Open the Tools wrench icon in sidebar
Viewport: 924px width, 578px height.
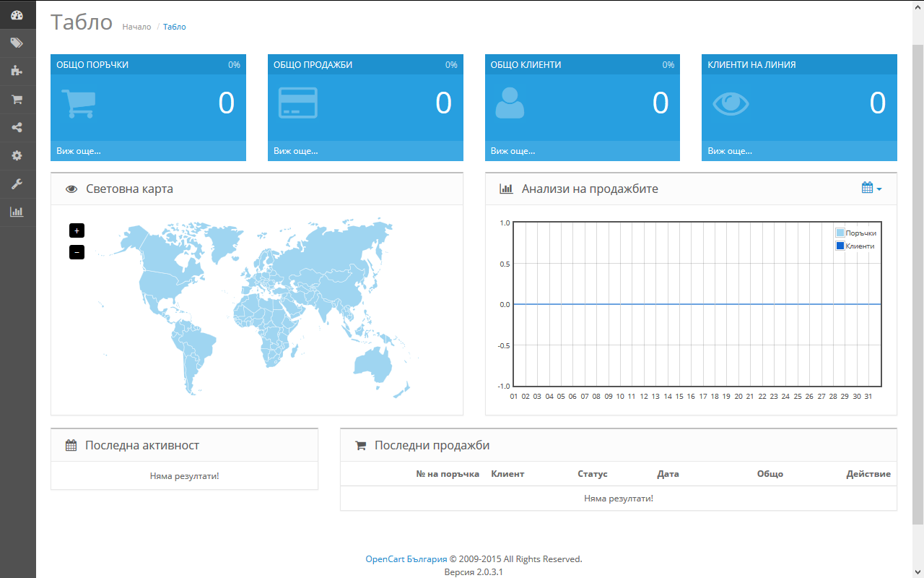[17, 184]
